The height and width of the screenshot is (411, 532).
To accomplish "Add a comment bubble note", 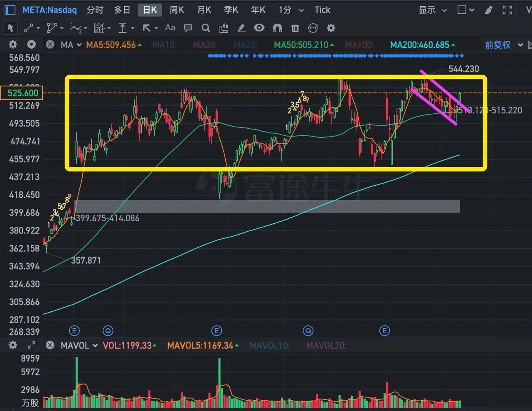I will pyautogui.click(x=188, y=28).
